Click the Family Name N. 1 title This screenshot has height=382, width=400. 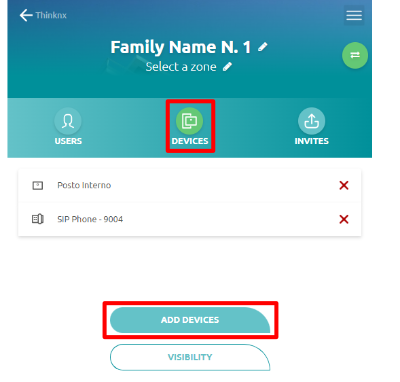click(180, 47)
